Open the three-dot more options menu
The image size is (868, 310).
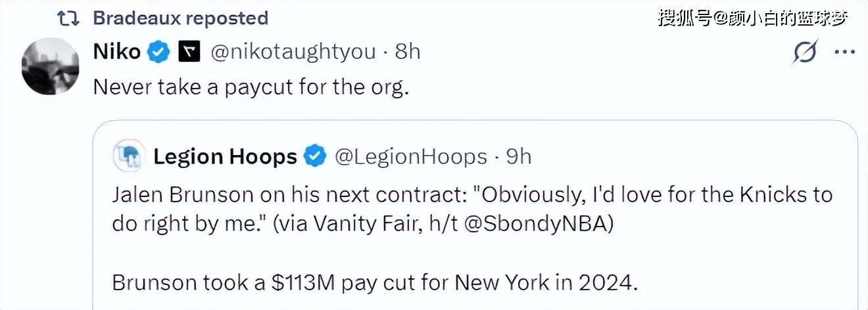pos(844,53)
